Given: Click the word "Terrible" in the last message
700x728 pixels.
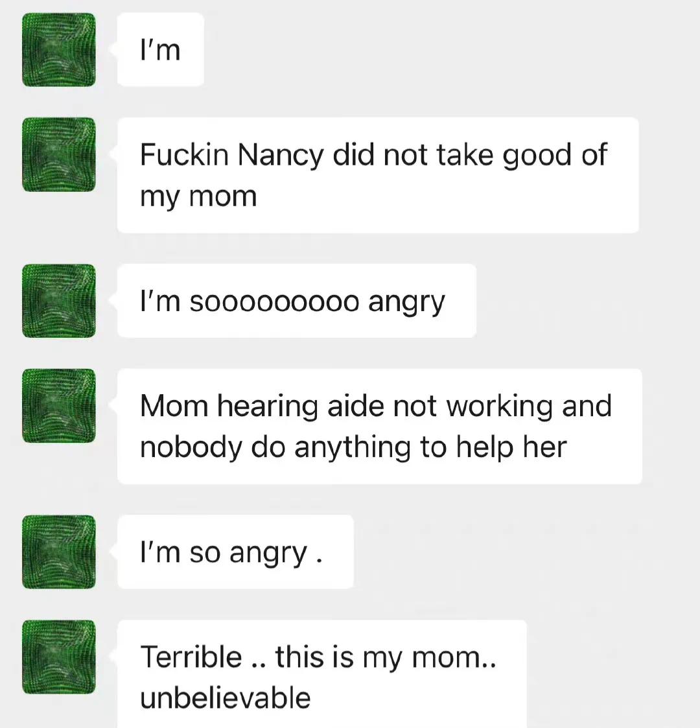Looking at the screenshot, I should (191, 657).
